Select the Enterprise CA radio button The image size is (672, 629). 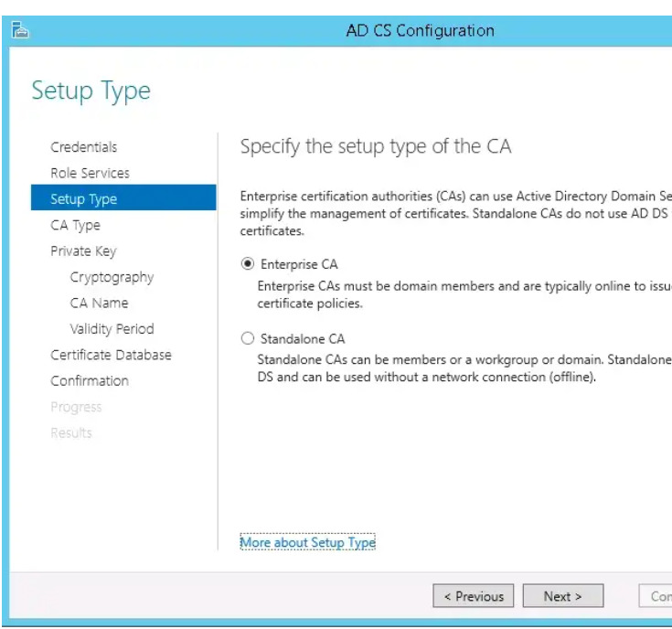point(247,263)
